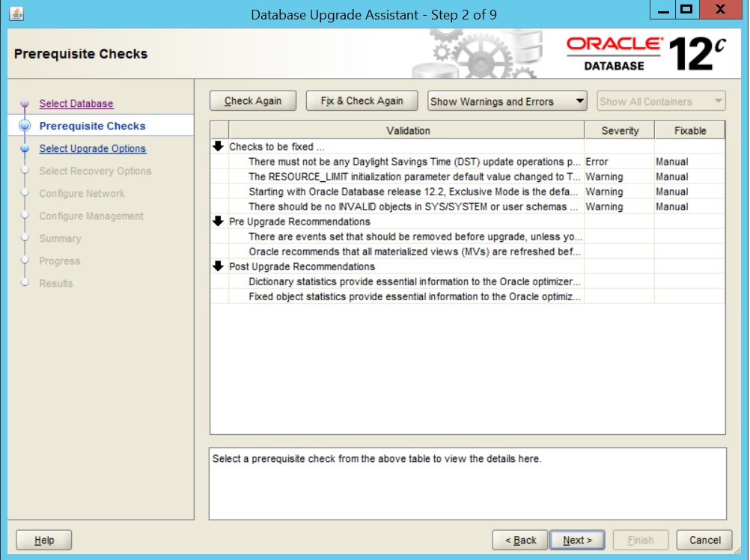Click the Help button
750x560 pixels.
pyautogui.click(x=44, y=540)
